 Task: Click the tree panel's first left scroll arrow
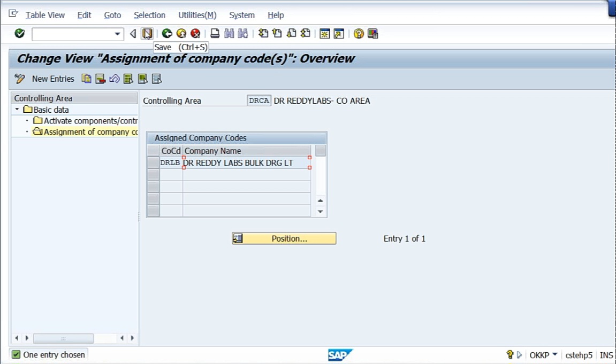17,338
